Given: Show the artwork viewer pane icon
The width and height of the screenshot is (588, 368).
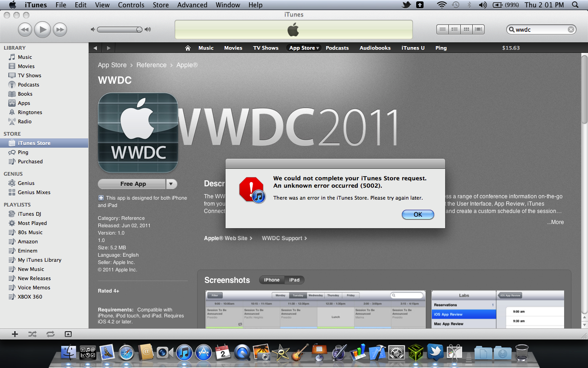Looking at the screenshot, I should [68, 334].
